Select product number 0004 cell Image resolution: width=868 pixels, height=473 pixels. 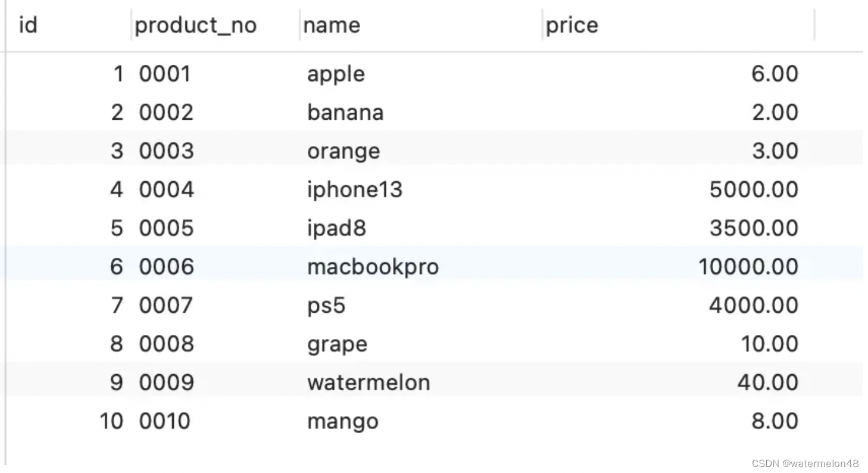tap(166, 190)
